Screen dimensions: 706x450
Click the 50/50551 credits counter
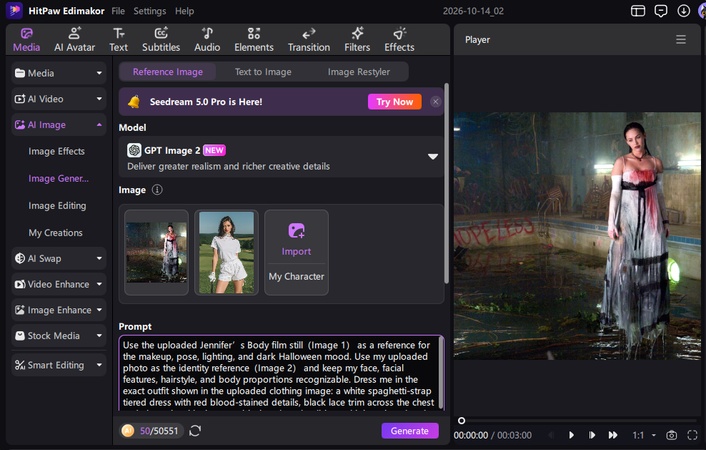tap(159, 431)
